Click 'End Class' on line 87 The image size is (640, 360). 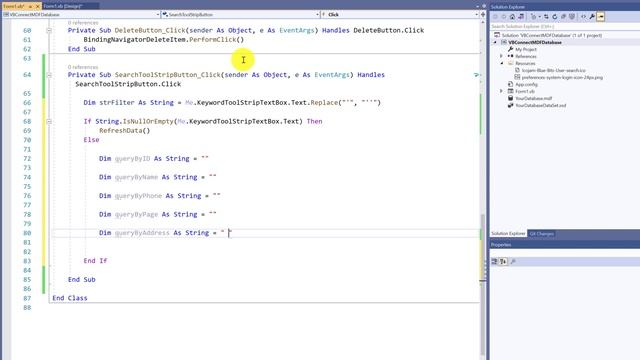[x=70, y=298]
